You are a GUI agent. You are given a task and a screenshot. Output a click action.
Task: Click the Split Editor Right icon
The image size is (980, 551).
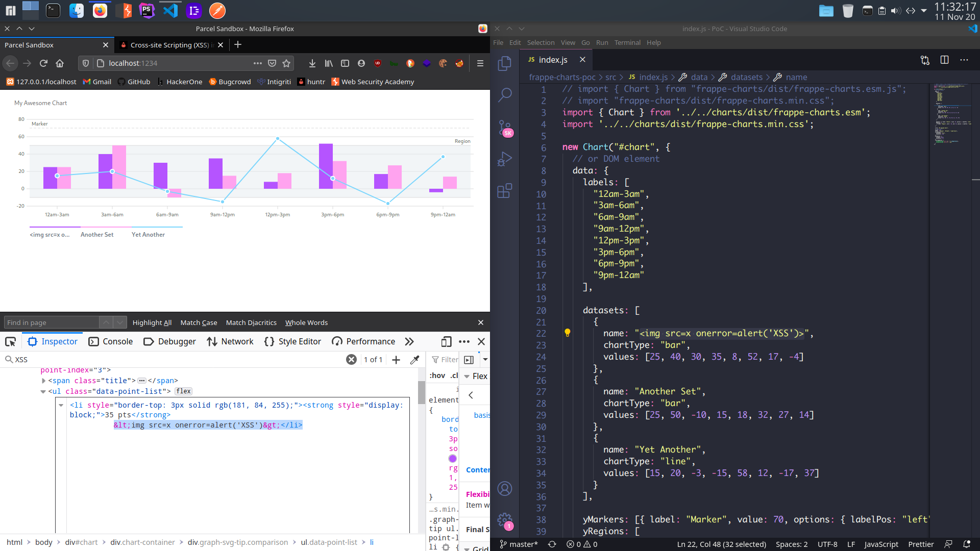pos(944,60)
